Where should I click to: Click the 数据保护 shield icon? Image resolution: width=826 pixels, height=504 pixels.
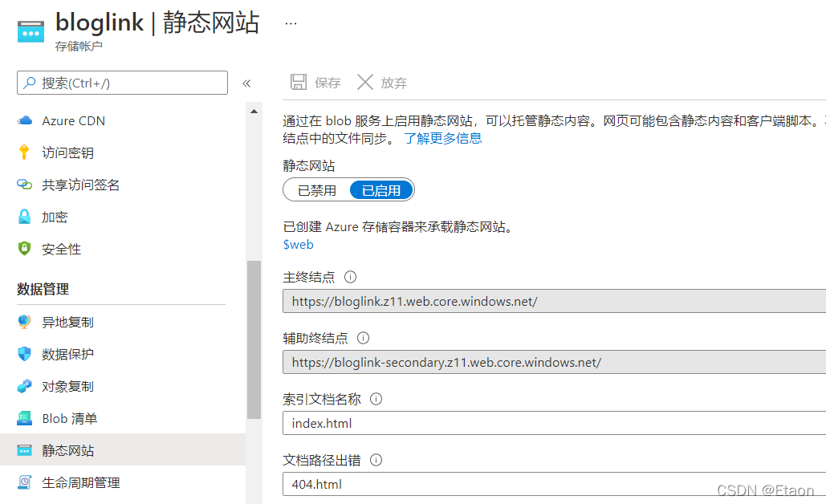pyautogui.click(x=24, y=354)
